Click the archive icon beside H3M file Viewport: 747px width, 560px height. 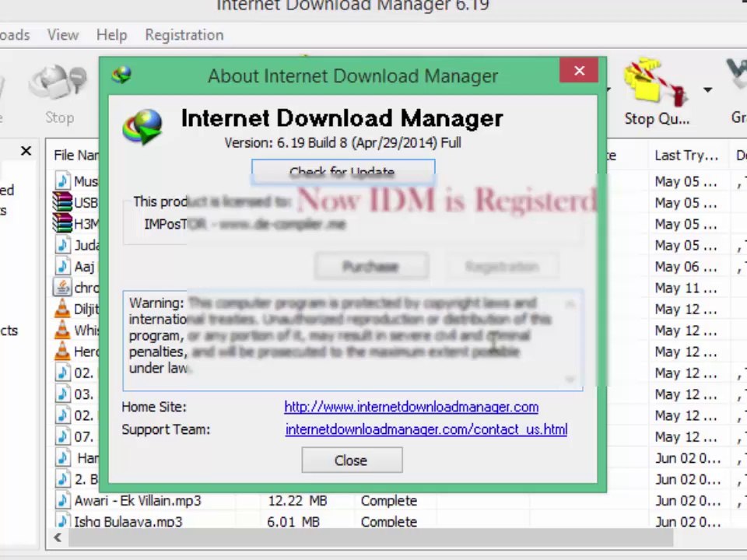point(62,223)
